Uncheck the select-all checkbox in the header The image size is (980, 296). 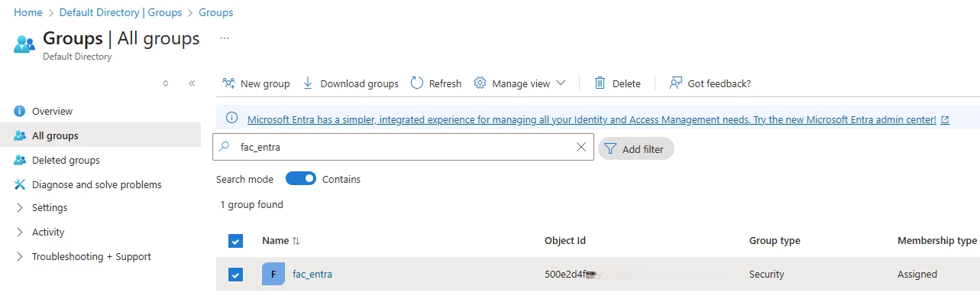point(236,241)
